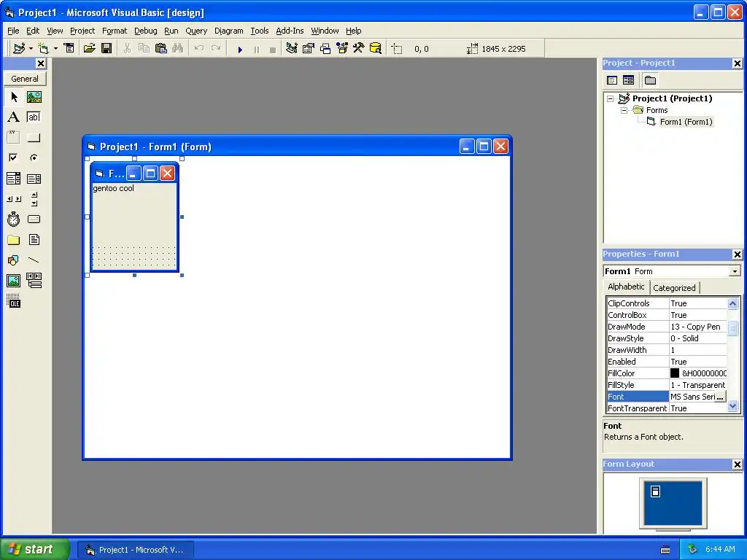Open Project Explorer from the toolbar
747x560 pixels.
(x=292, y=49)
